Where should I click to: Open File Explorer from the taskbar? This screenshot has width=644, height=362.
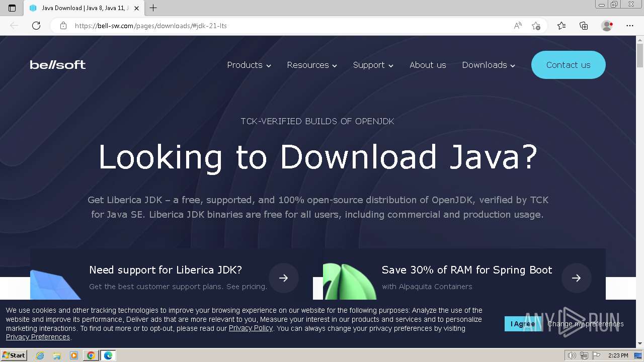tap(57, 355)
